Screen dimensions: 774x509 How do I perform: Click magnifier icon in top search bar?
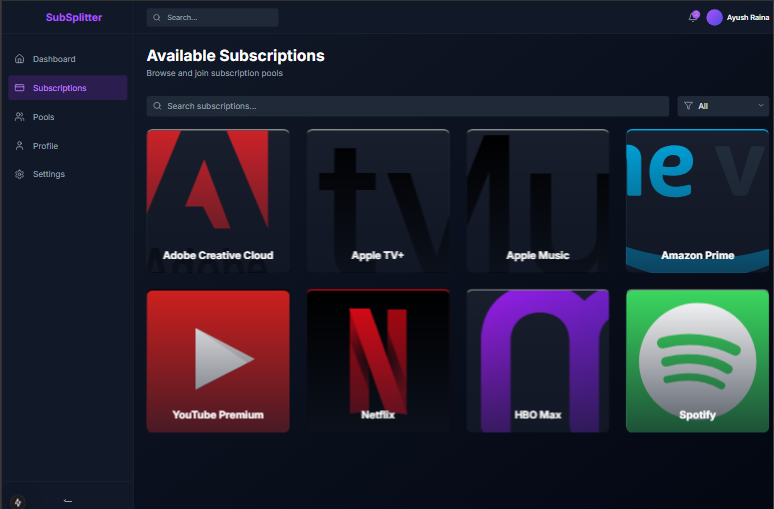click(x=157, y=17)
